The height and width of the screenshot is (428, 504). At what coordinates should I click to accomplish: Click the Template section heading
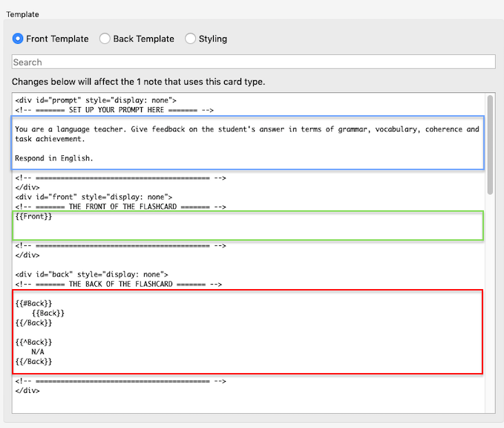(22, 14)
